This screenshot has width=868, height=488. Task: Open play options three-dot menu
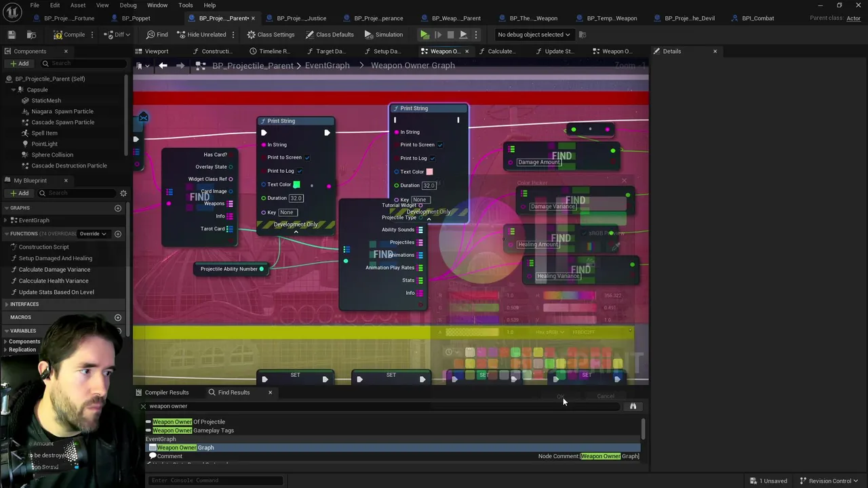[x=476, y=35]
